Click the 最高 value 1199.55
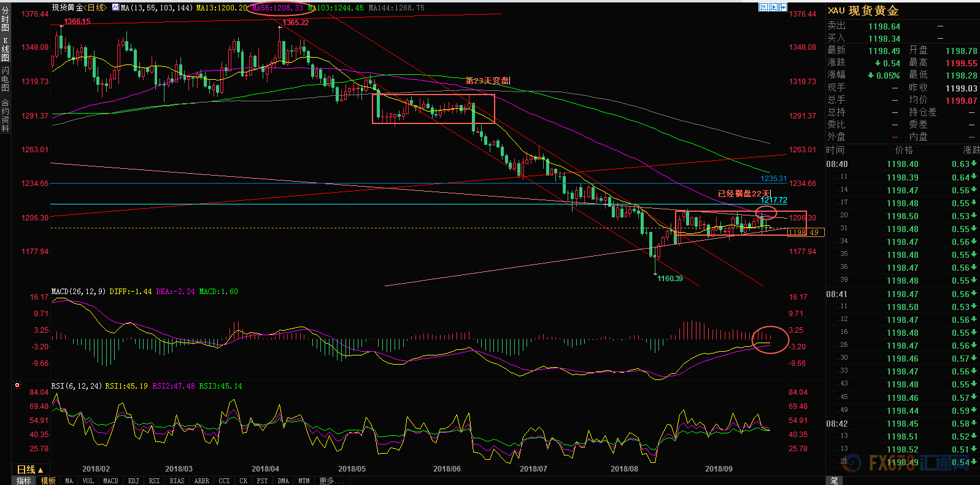The height and width of the screenshot is (485, 980). click(x=961, y=63)
